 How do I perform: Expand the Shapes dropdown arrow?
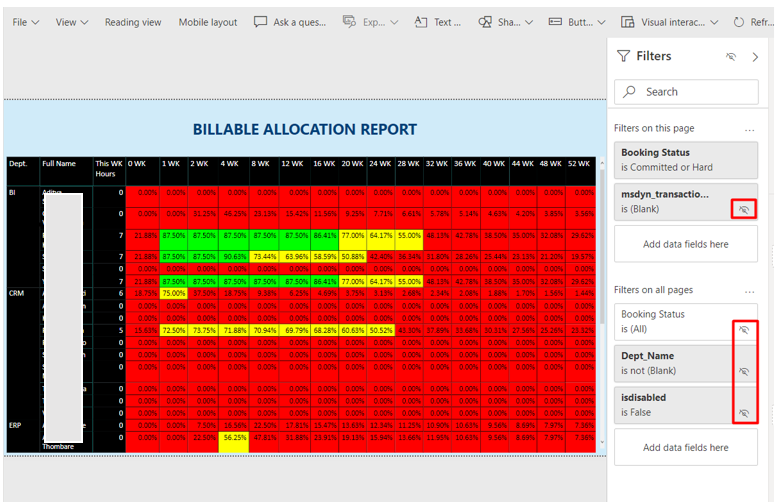click(x=529, y=22)
